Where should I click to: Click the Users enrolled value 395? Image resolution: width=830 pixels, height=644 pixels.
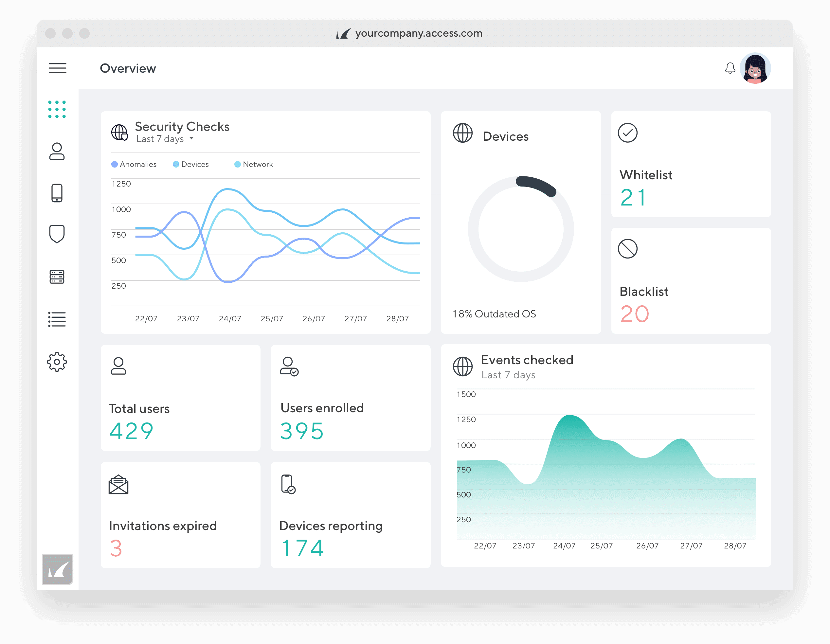point(302,432)
